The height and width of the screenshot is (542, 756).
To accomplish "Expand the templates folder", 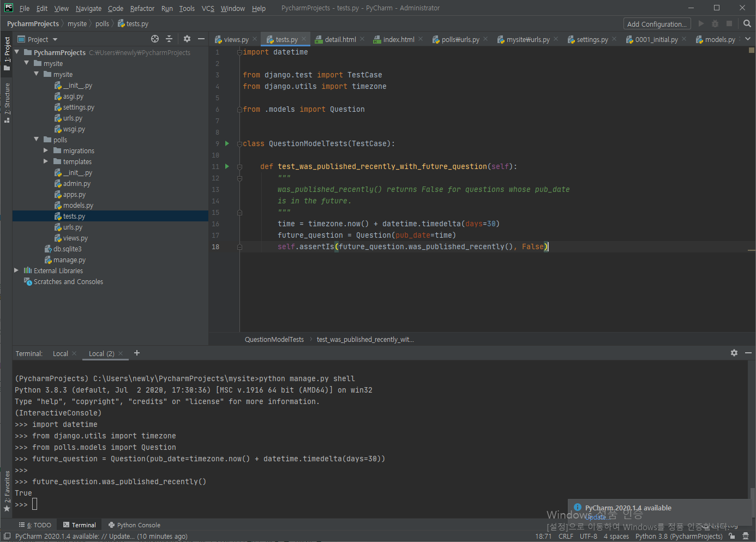I will pos(46,161).
